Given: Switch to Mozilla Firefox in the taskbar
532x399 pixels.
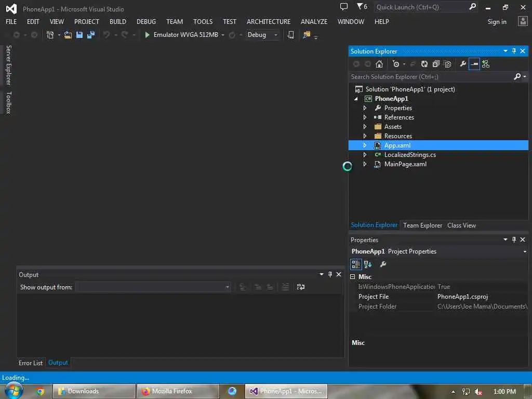Looking at the screenshot, I should click(x=178, y=392).
